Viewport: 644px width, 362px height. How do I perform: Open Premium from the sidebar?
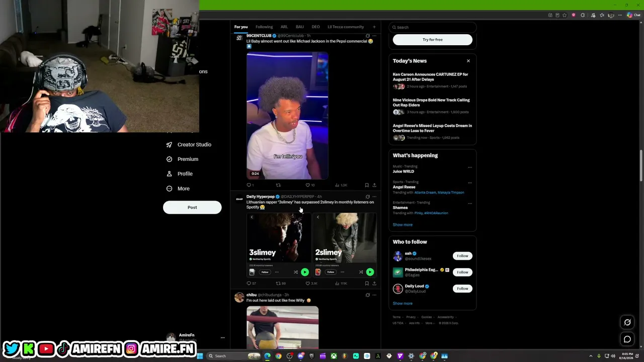(182, 159)
